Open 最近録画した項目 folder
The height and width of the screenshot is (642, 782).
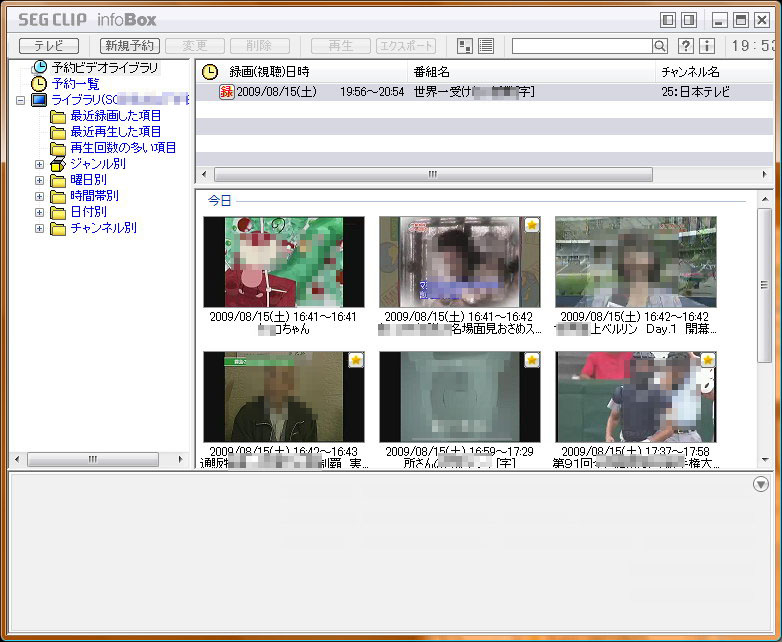click(115, 116)
